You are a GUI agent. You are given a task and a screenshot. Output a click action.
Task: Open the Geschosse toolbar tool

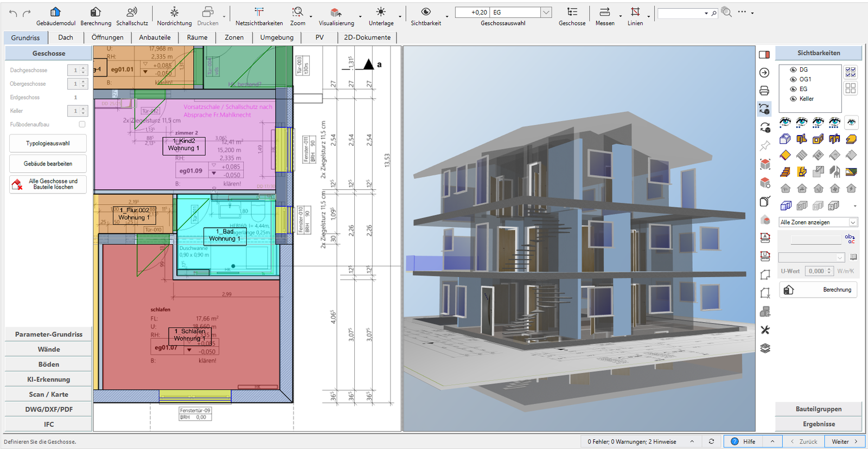coord(572,16)
